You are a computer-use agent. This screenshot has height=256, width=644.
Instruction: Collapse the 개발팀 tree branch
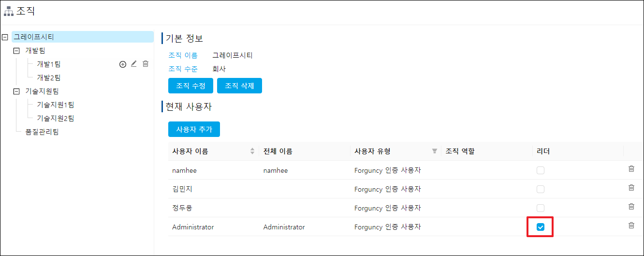coord(16,50)
